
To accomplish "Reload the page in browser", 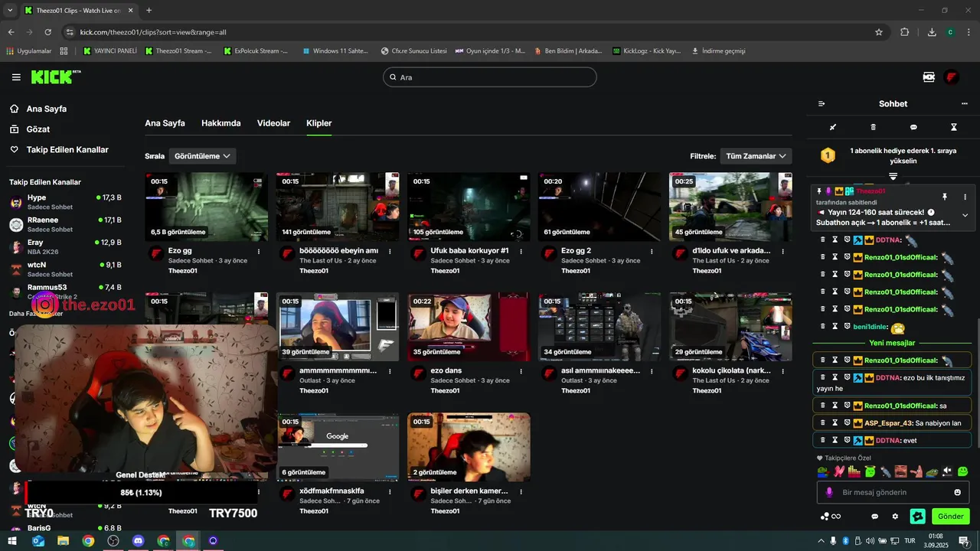I will coord(47,32).
